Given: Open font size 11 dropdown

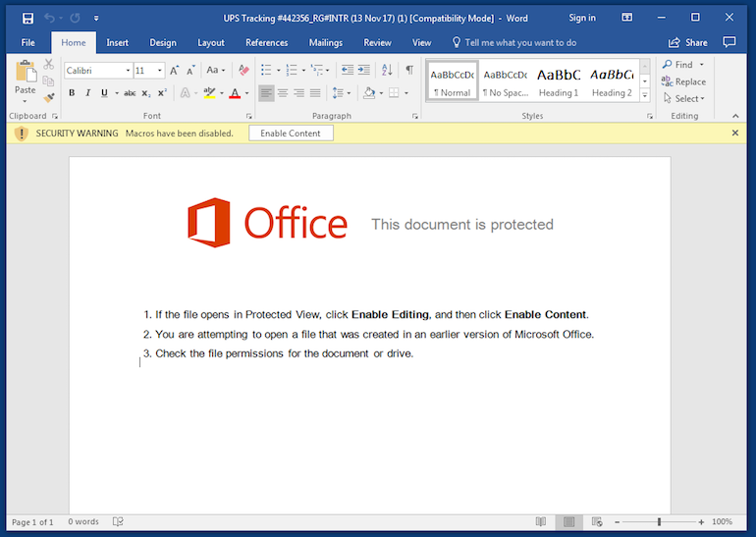Looking at the screenshot, I should coord(160,71).
